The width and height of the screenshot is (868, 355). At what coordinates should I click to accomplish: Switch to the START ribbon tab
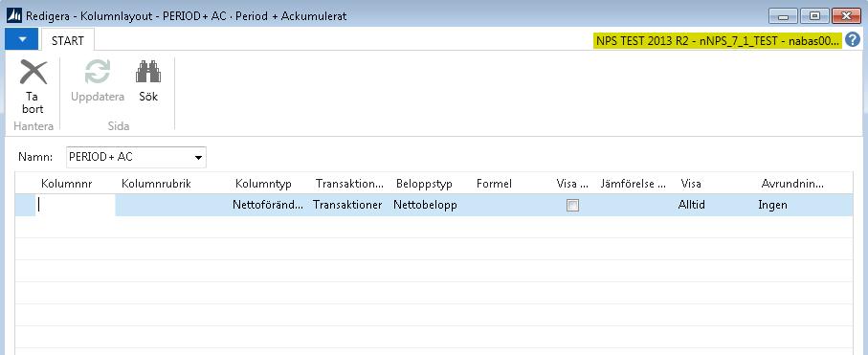(x=68, y=40)
